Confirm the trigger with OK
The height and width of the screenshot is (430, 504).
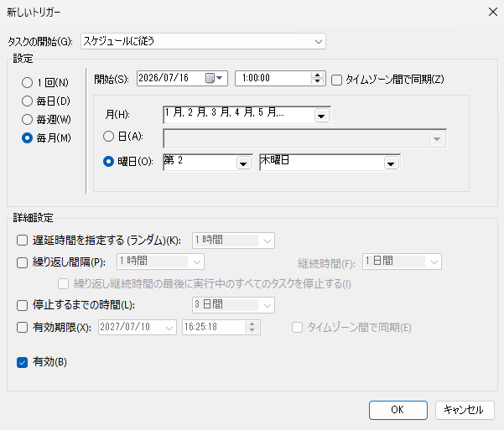pos(398,410)
